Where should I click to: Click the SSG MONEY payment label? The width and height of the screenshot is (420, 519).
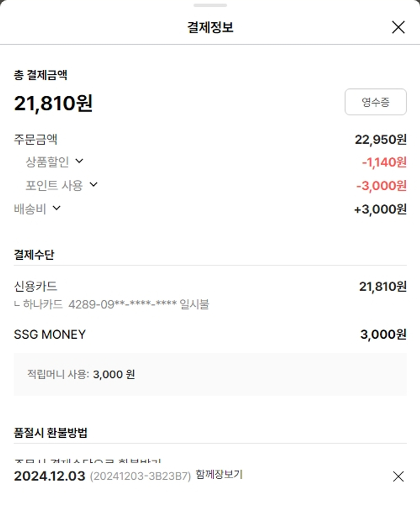(x=50, y=335)
